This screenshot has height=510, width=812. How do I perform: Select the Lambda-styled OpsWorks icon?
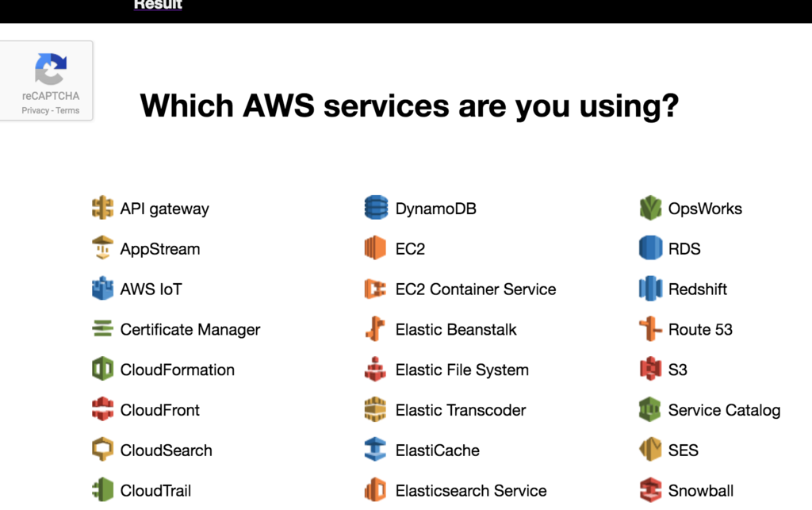650,208
